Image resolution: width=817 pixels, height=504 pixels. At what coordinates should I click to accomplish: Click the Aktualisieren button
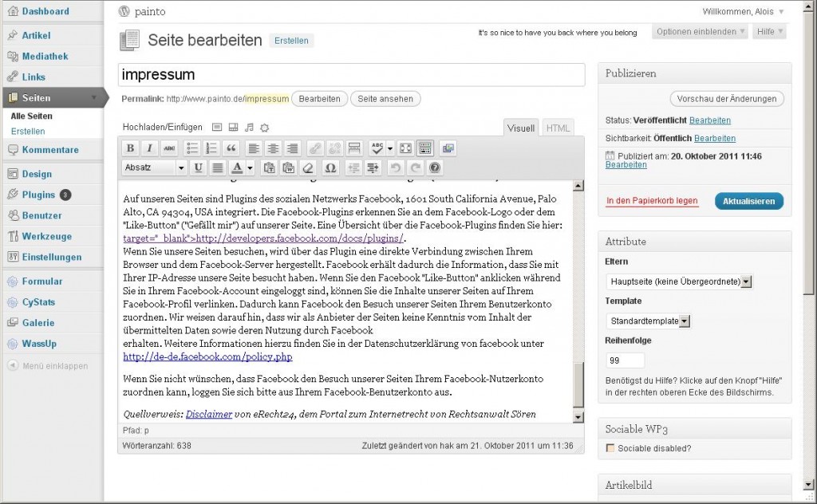point(748,201)
